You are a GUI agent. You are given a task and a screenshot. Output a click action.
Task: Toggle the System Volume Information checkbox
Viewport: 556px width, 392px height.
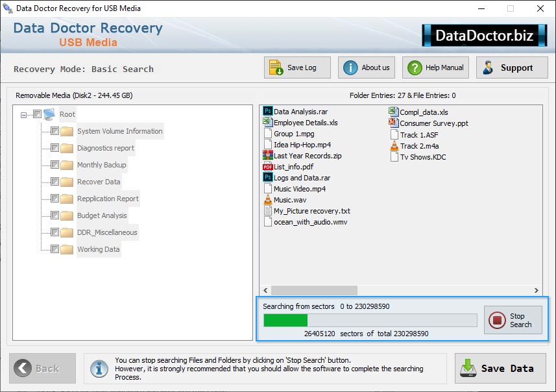click(x=54, y=131)
